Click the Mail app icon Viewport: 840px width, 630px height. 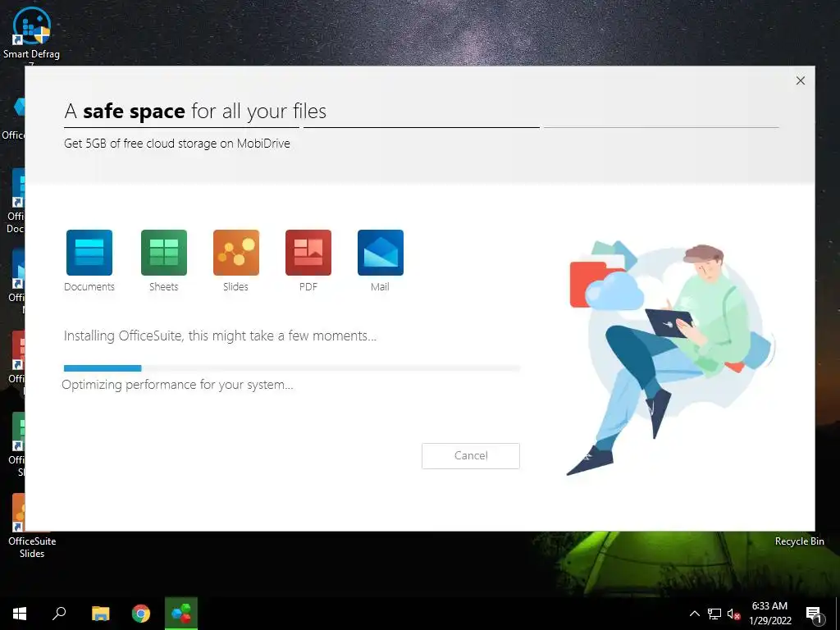(x=381, y=253)
